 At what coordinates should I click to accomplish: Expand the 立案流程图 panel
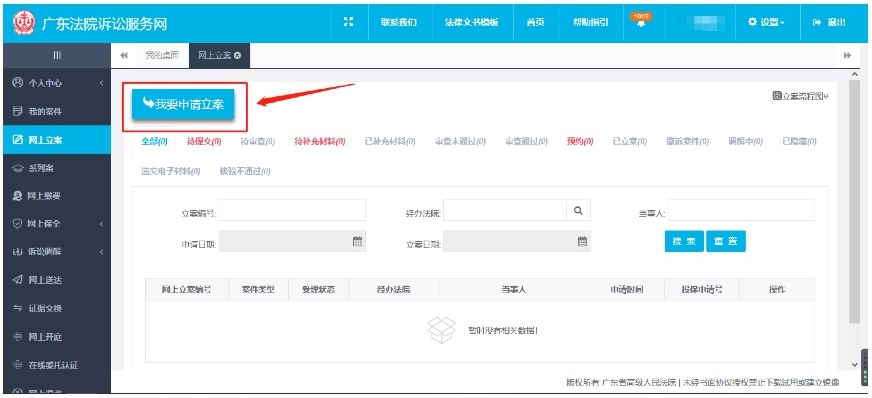click(x=800, y=96)
